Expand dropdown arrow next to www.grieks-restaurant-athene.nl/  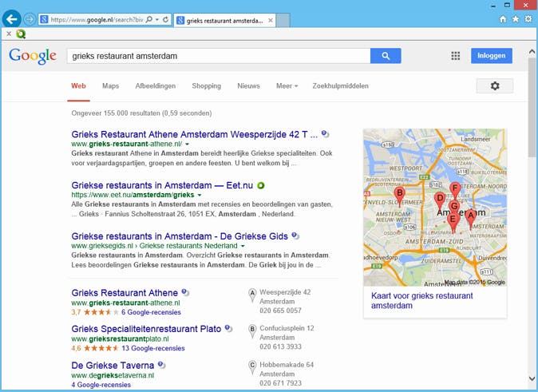tap(188, 145)
